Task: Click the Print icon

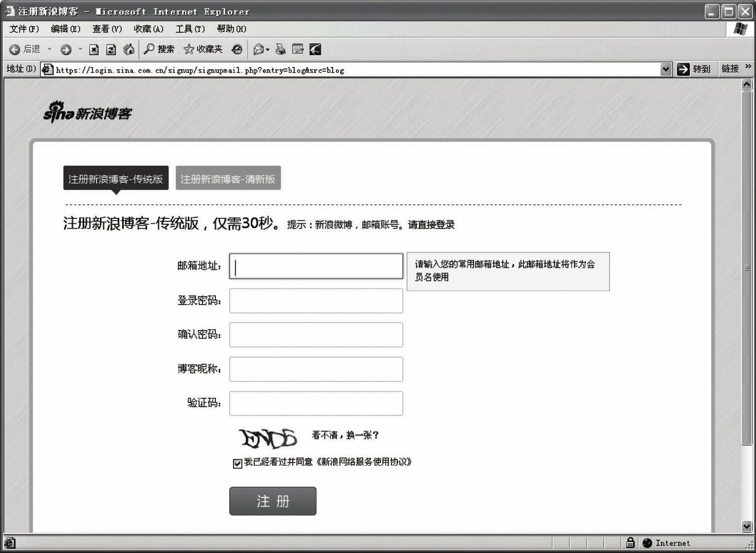Action: tap(280, 49)
